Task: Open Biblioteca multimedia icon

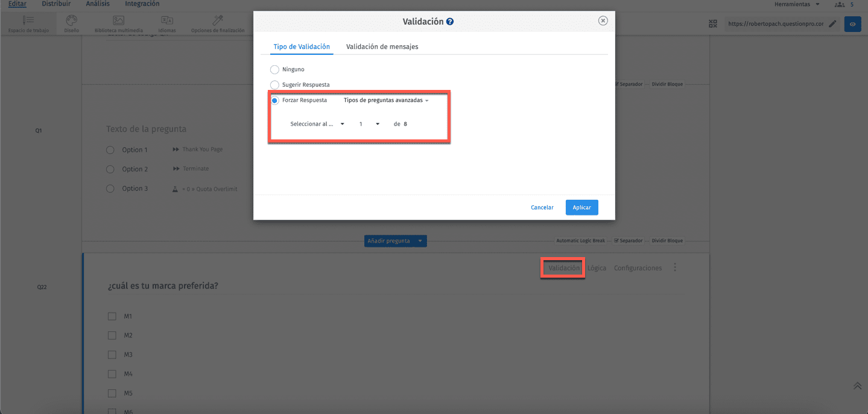Action: 119,21
